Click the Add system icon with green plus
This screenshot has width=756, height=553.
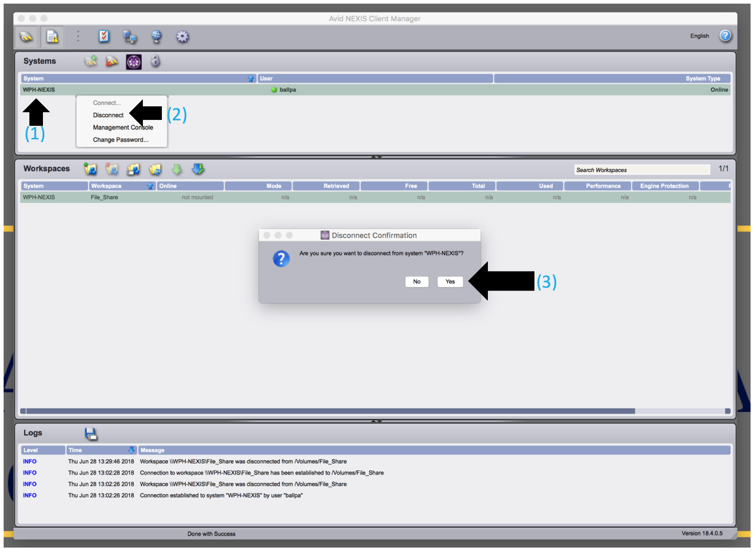[90, 61]
